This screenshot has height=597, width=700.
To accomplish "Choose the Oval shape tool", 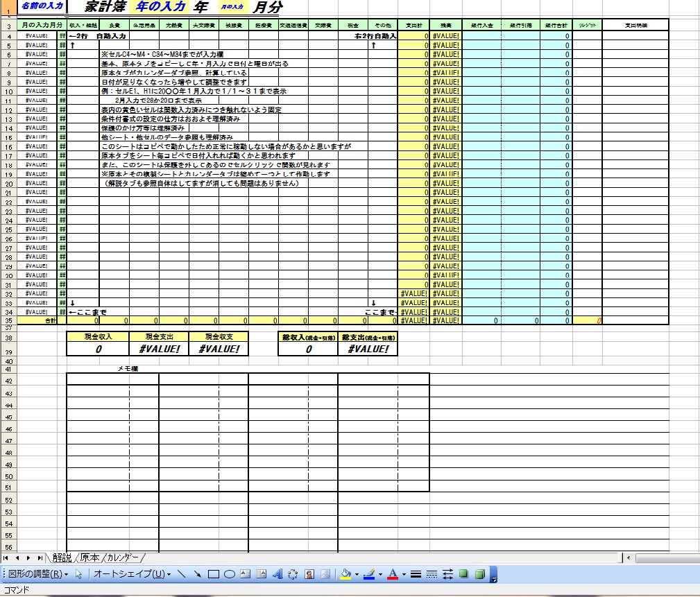I will 230,574.
